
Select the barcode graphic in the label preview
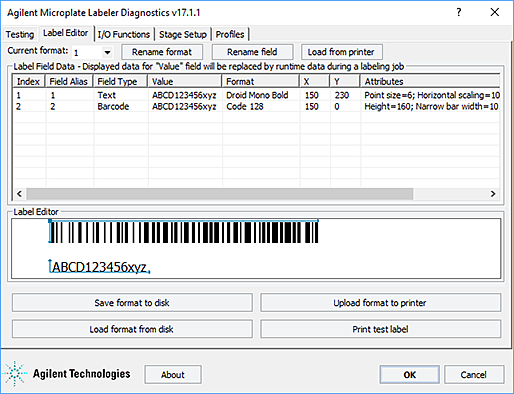click(184, 232)
